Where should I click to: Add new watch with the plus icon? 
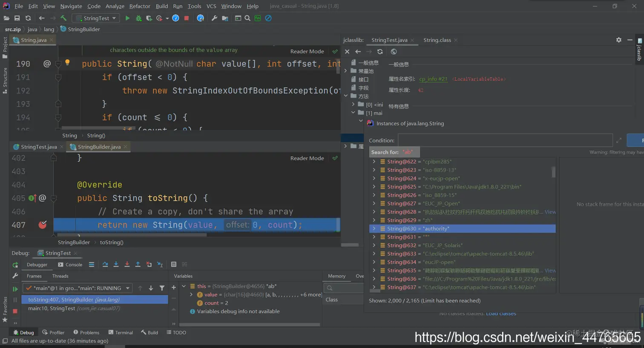point(174,288)
